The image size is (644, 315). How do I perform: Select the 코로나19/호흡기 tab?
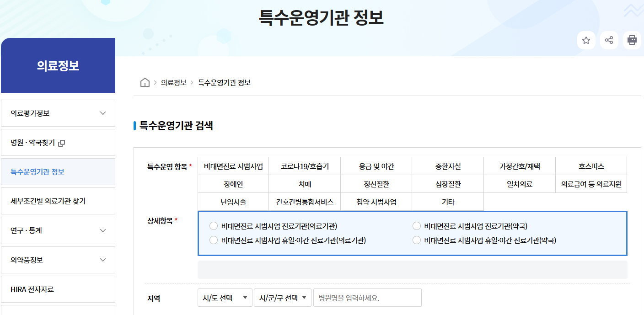tap(305, 166)
